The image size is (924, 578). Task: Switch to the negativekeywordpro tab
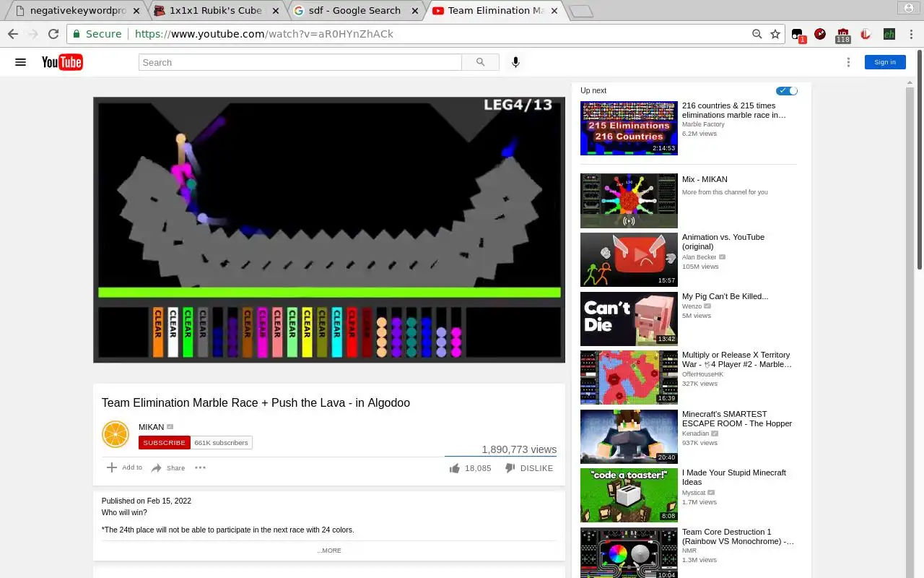click(x=78, y=11)
